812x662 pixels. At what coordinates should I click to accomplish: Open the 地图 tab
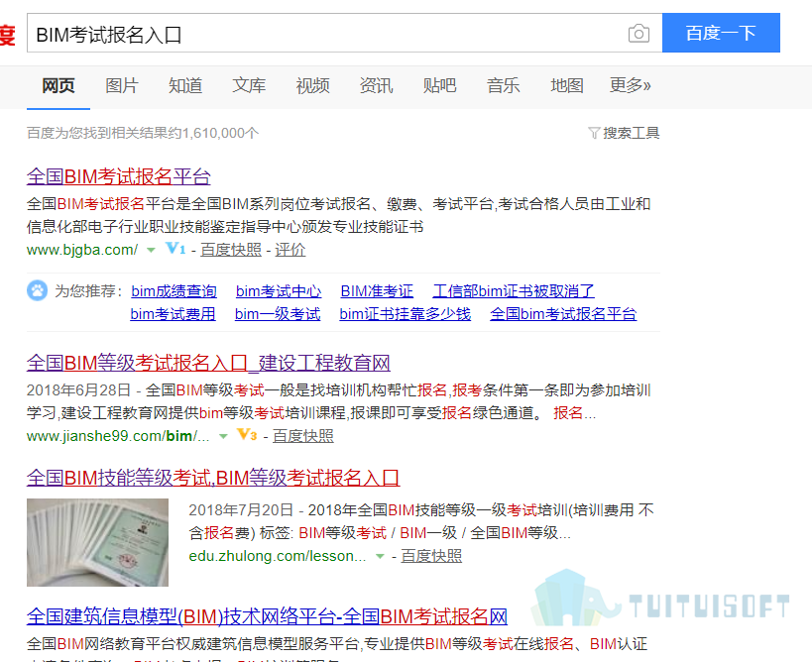coord(567,85)
